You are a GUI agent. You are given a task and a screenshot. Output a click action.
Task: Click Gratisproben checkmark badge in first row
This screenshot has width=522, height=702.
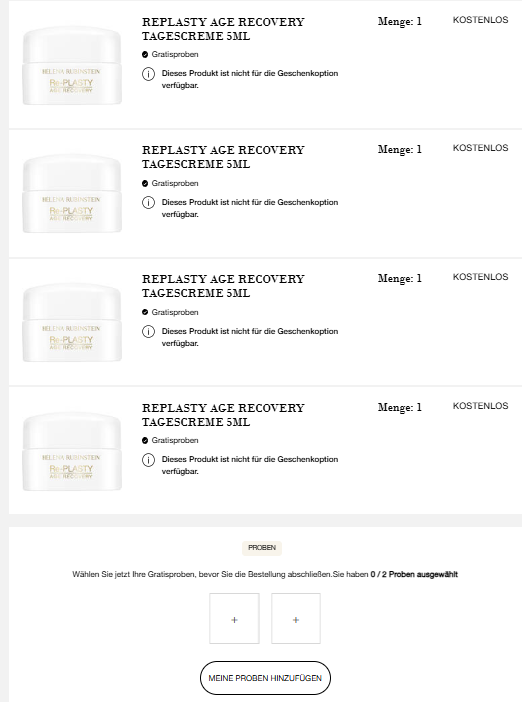145,55
